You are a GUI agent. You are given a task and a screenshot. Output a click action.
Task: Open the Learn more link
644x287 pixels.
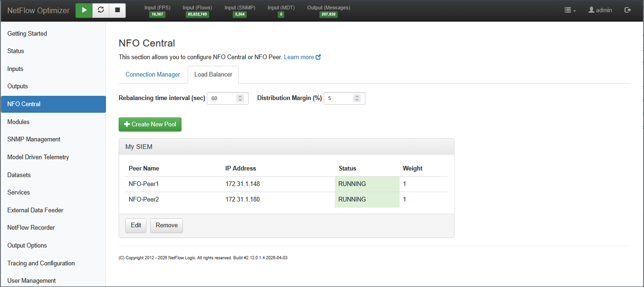(299, 57)
